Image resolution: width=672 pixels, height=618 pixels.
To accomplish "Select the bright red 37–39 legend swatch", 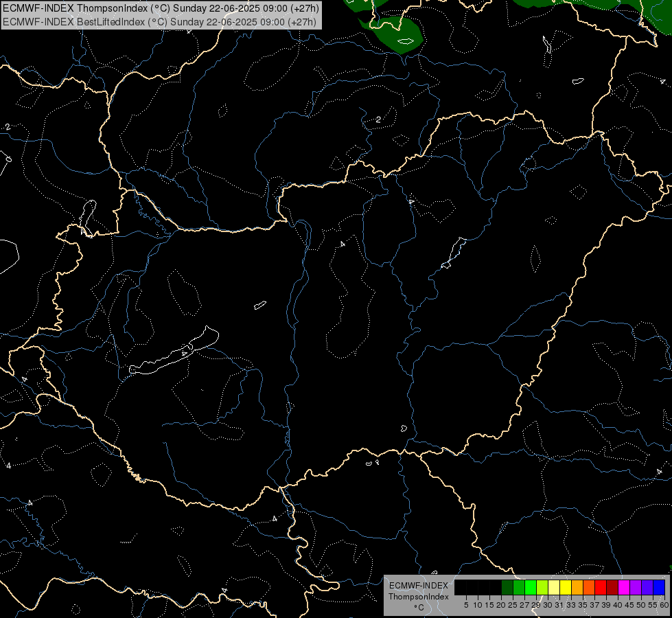I will pyautogui.click(x=601, y=587).
